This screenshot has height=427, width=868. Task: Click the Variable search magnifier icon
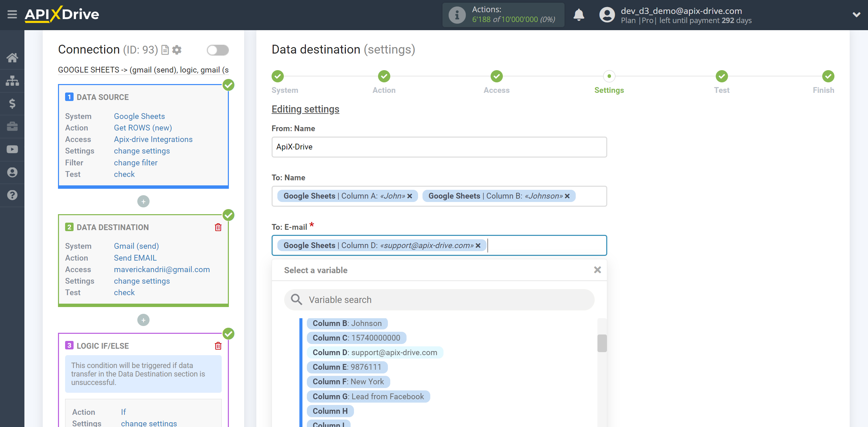pyautogui.click(x=296, y=300)
